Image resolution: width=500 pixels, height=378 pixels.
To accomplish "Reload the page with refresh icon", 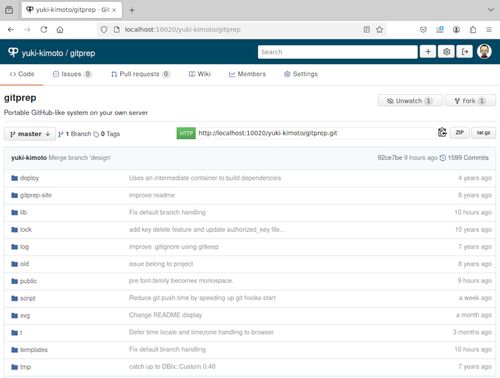I will pos(44,30).
